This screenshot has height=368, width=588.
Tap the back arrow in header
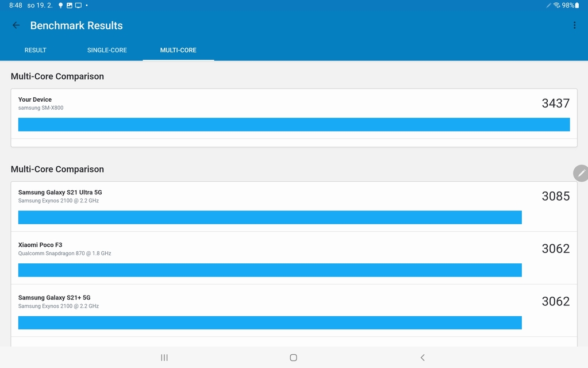pos(16,25)
